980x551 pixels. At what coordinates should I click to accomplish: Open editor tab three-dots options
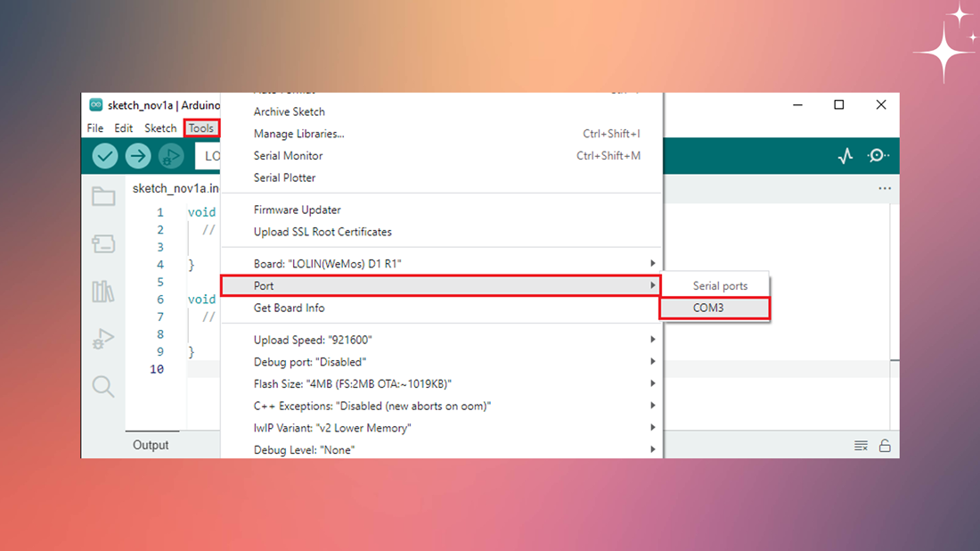[x=885, y=188]
